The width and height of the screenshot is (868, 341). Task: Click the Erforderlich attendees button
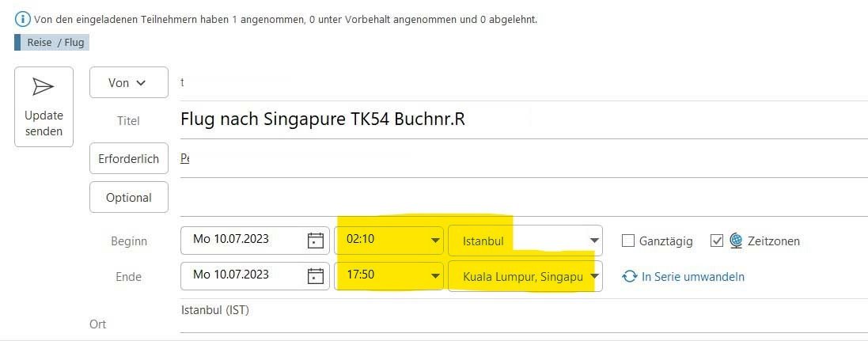point(129,158)
